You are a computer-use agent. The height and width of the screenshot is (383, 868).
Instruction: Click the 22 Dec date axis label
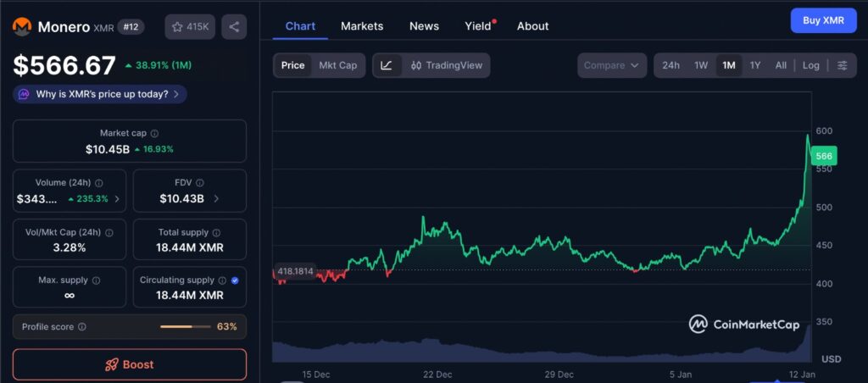point(437,375)
